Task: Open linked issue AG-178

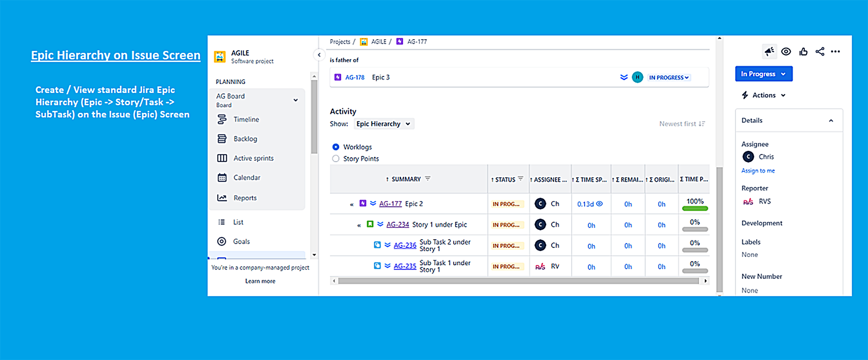Action: point(355,77)
